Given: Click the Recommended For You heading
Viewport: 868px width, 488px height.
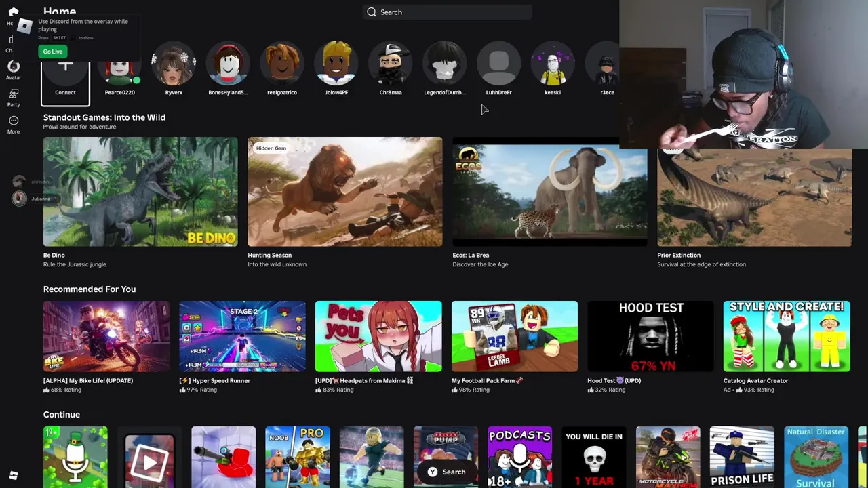Looking at the screenshot, I should click(x=90, y=289).
